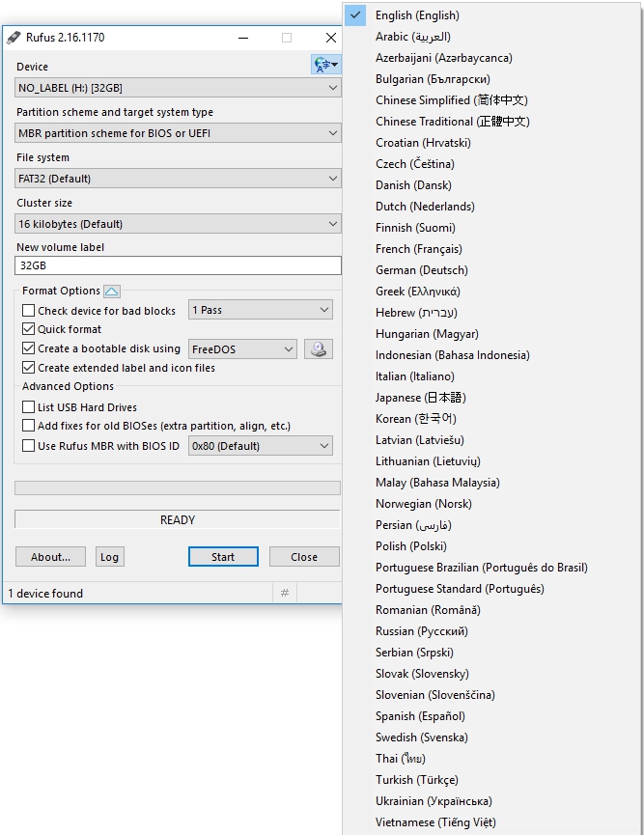
Task: Open the Log window button
Action: tap(110, 556)
